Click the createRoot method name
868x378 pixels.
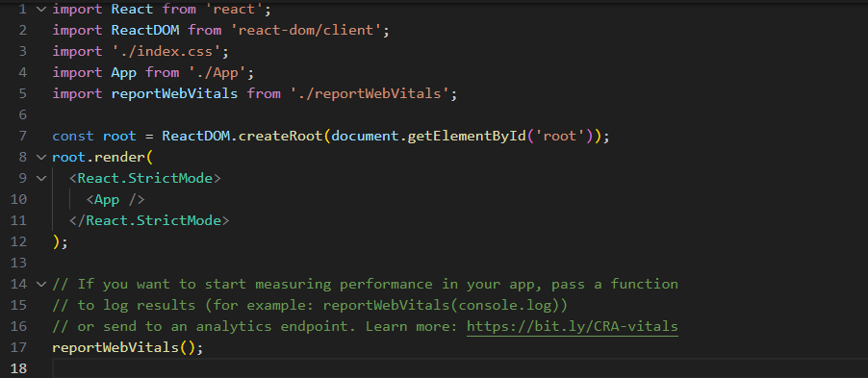coord(281,137)
